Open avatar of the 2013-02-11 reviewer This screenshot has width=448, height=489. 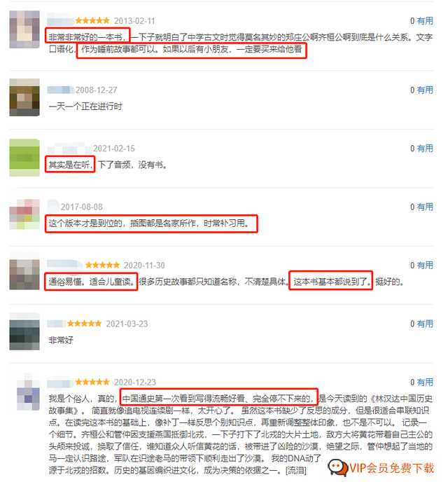click(24, 29)
